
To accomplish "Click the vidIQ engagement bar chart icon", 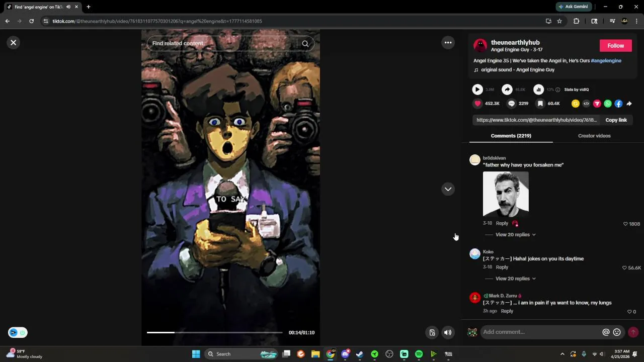I will pyautogui.click(x=538, y=89).
